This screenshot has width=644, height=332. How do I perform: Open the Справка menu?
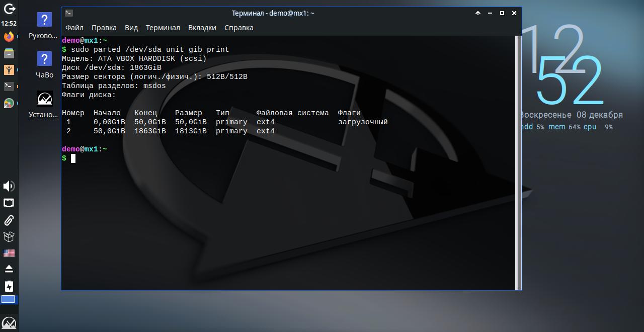point(239,28)
